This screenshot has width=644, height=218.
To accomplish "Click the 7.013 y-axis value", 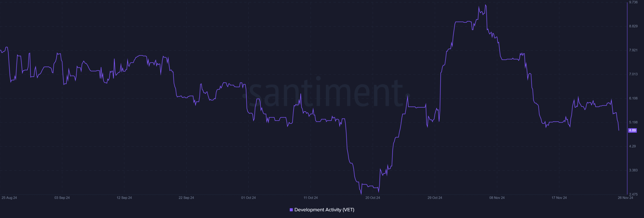I will tap(633, 74).
